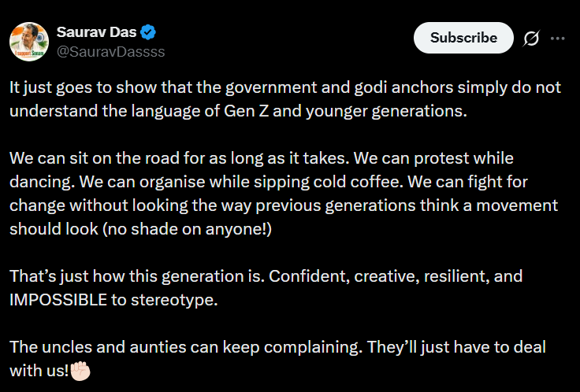
Task: Click the opening line 'It just goes to show'
Action: click(83, 88)
